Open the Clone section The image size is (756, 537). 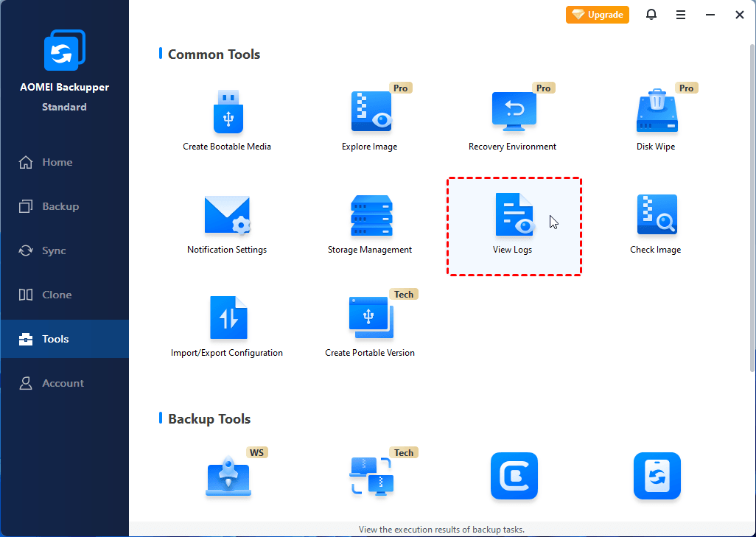pyautogui.click(x=65, y=295)
